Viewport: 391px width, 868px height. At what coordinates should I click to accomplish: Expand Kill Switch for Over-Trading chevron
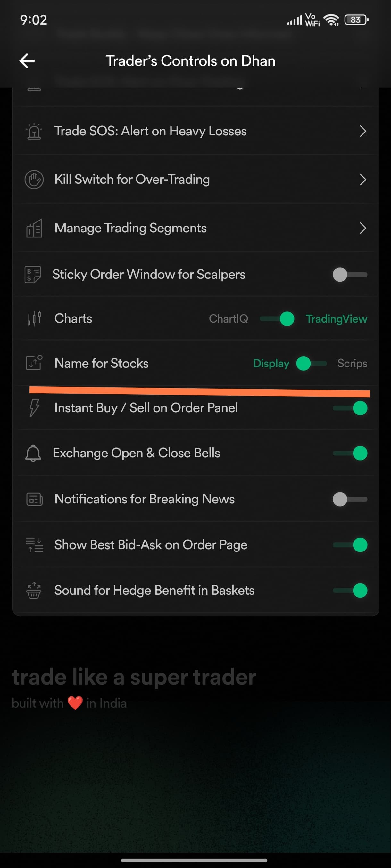363,180
